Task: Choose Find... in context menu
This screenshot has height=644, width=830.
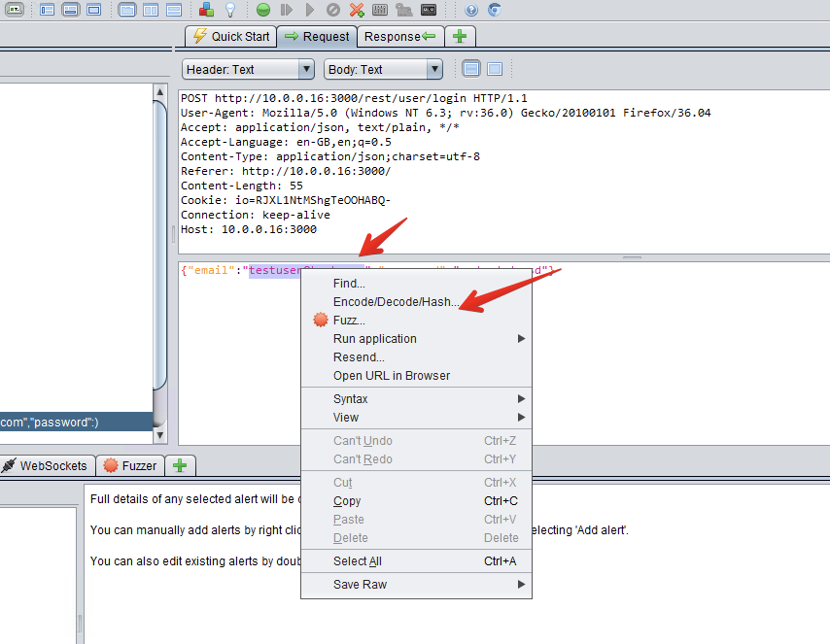Action: coord(416,284)
